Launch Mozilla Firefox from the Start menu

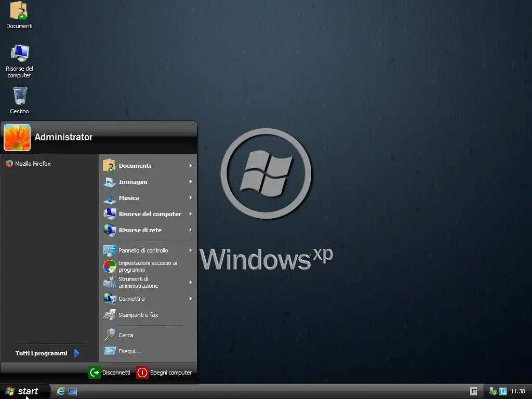29,164
